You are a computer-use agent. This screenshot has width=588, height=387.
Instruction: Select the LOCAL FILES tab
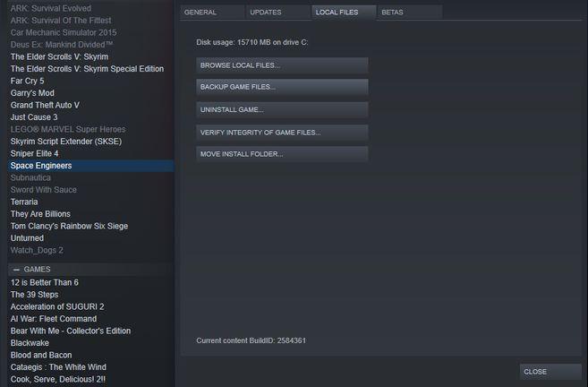click(x=344, y=12)
